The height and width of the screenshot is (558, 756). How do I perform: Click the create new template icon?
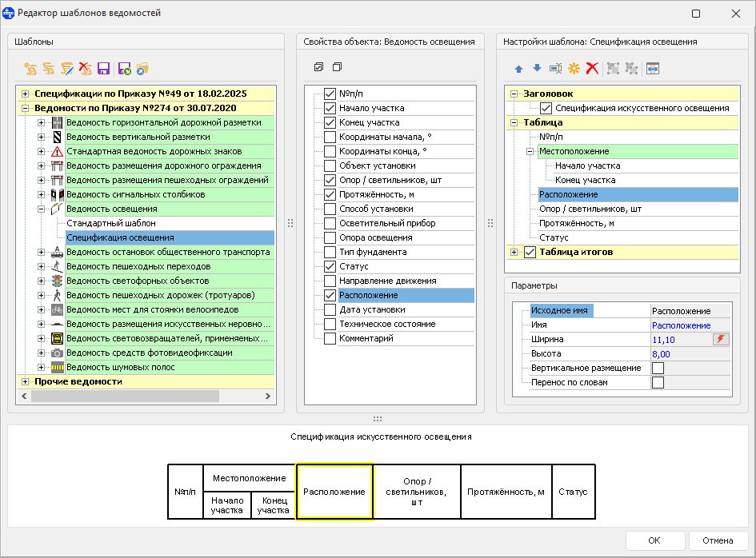(x=31, y=69)
